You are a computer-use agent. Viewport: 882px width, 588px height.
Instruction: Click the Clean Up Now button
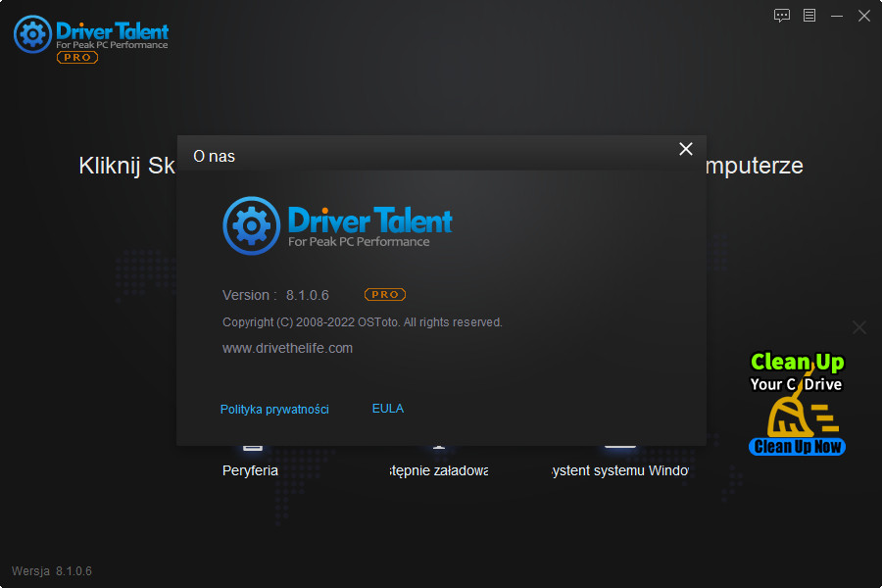(797, 447)
